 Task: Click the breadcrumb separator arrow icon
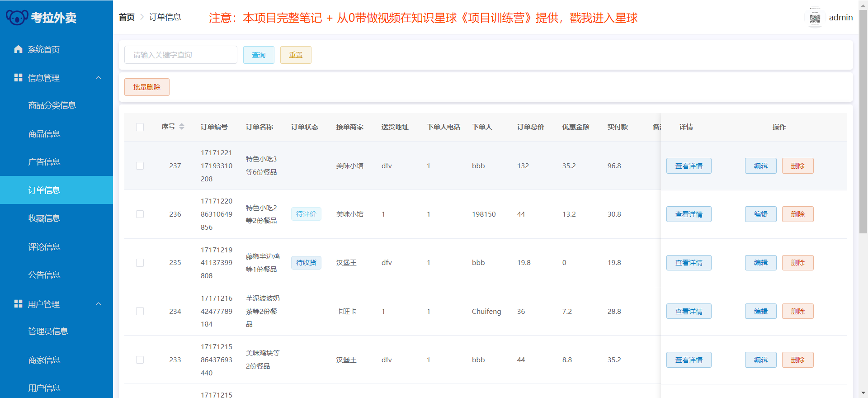click(142, 17)
